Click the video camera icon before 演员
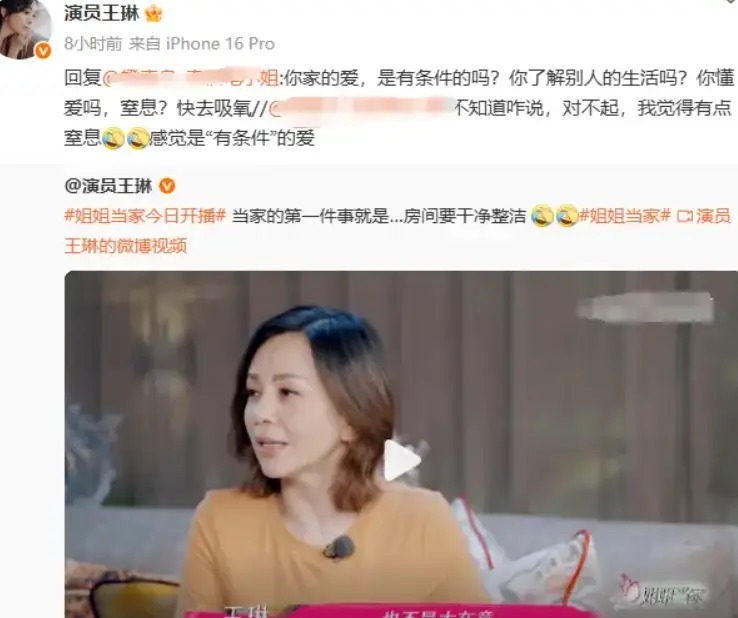This screenshot has width=738, height=618. (685, 216)
